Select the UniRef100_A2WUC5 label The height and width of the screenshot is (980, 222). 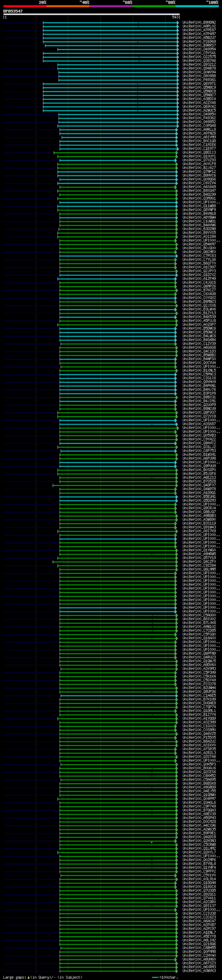coord(199,110)
